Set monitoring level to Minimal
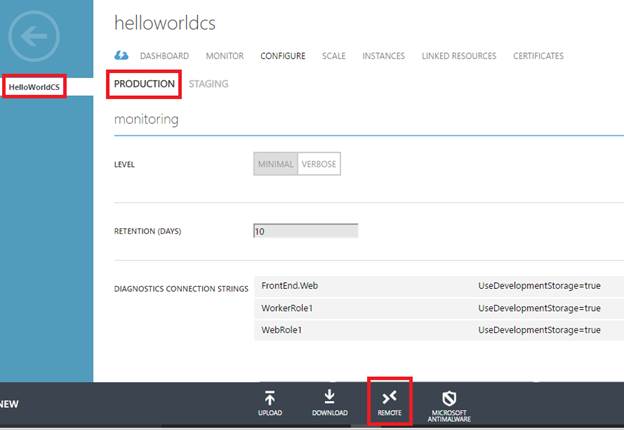The image size is (624, 430). click(275, 164)
